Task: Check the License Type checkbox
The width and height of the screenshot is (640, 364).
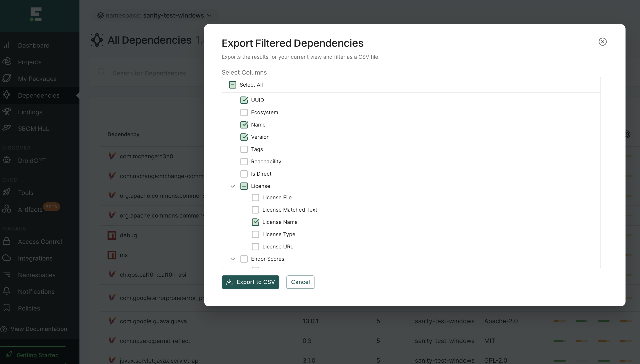Action: tap(255, 234)
